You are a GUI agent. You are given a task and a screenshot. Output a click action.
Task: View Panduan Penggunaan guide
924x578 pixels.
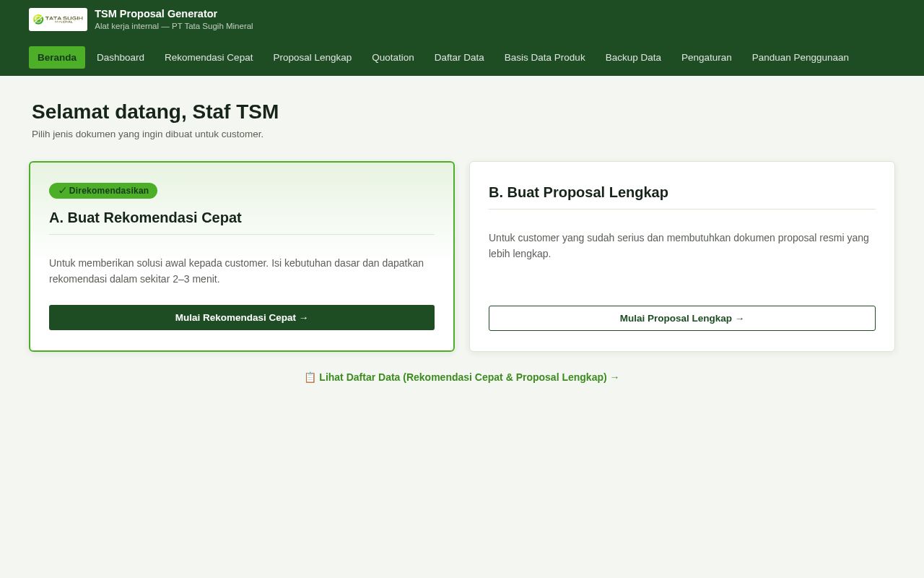pyautogui.click(x=801, y=58)
